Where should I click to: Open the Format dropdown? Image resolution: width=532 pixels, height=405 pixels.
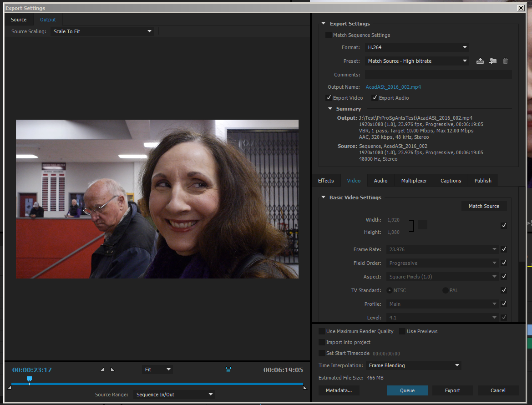click(x=416, y=47)
